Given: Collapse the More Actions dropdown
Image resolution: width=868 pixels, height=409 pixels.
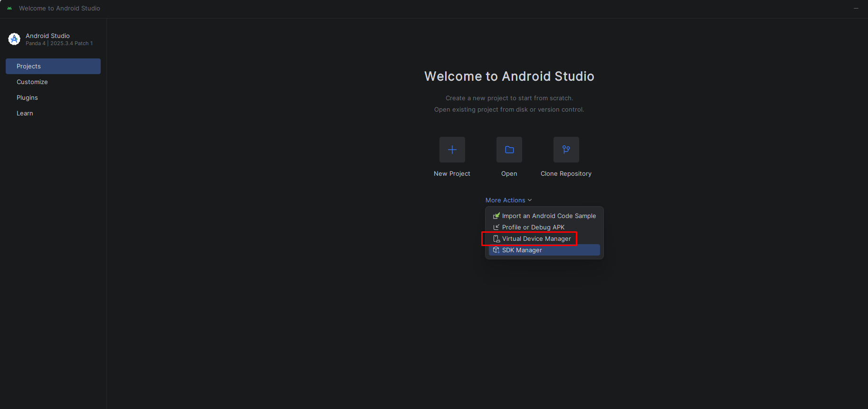Looking at the screenshot, I should (x=508, y=200).
